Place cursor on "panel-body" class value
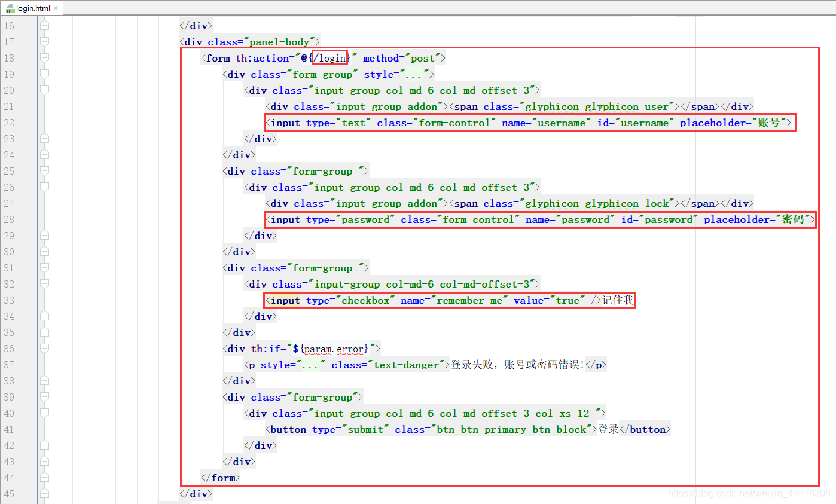Viewport: 836px width, 504px height. tap(280, 42)
